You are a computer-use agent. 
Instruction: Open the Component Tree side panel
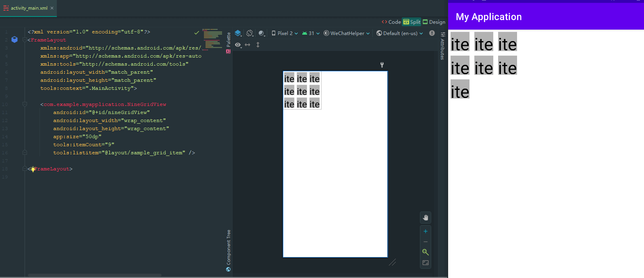[229, 247]
